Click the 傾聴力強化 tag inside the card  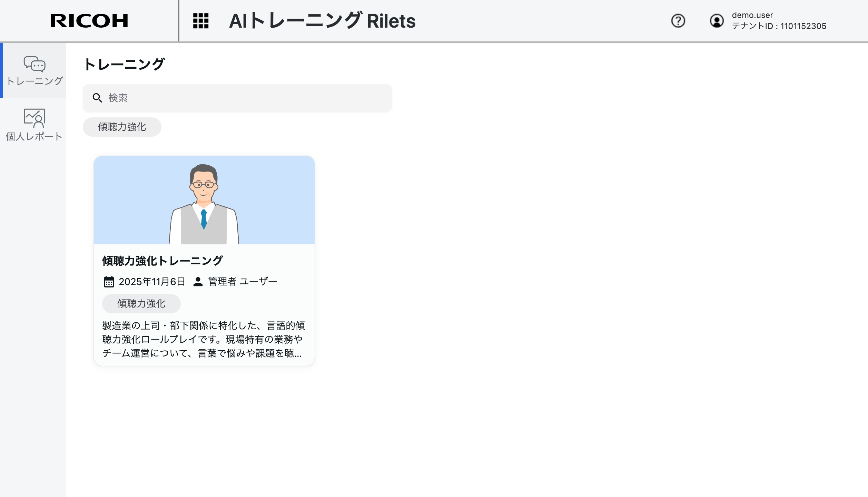tap(141, 304)
